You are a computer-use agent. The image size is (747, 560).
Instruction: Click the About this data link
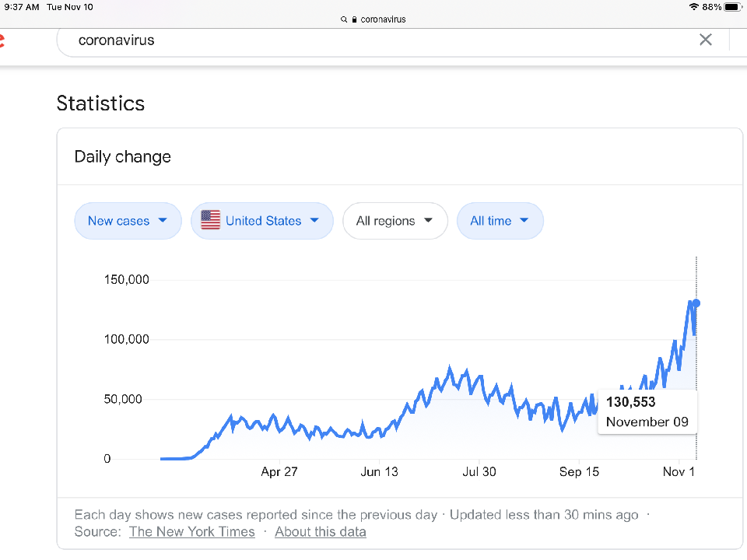click(320, 532)
